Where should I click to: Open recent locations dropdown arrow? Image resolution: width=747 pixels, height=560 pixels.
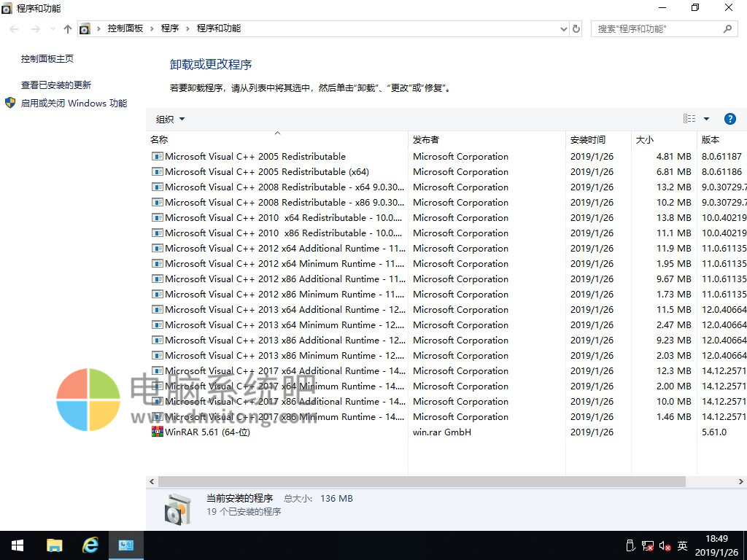click(53, 29)
